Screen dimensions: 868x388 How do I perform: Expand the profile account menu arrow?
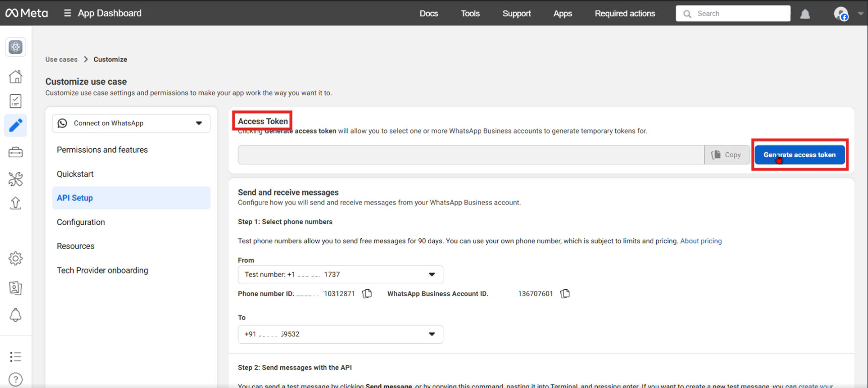pos(860,14)
